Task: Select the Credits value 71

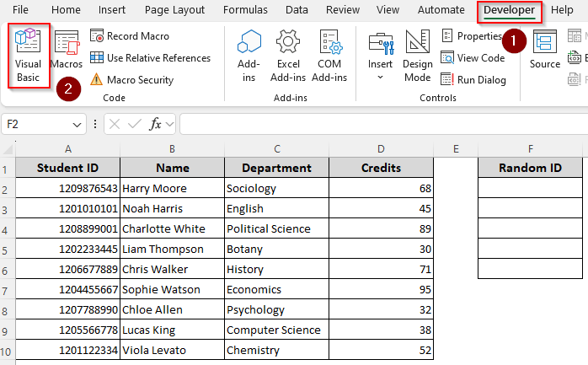Action: click(x=381, y=269)
